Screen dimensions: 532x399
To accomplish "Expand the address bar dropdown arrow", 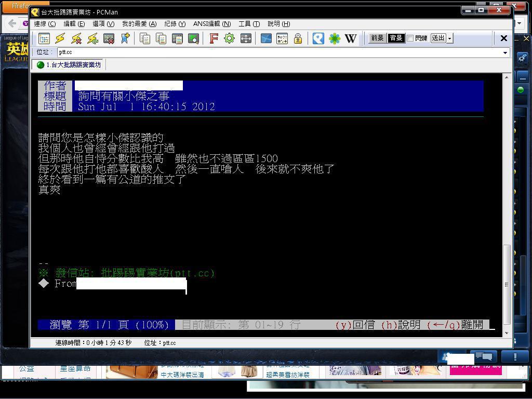I will tap(505, 52).
